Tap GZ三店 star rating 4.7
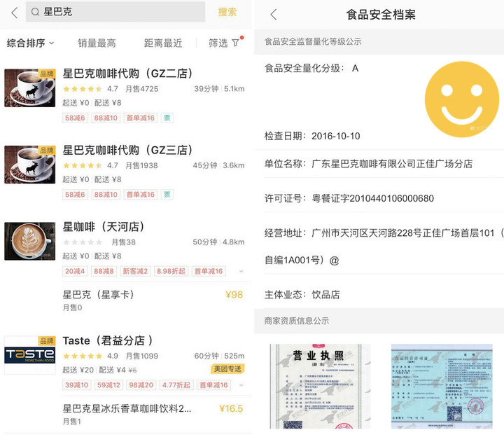The image size is (504, 437). click(x=90, y=165)
